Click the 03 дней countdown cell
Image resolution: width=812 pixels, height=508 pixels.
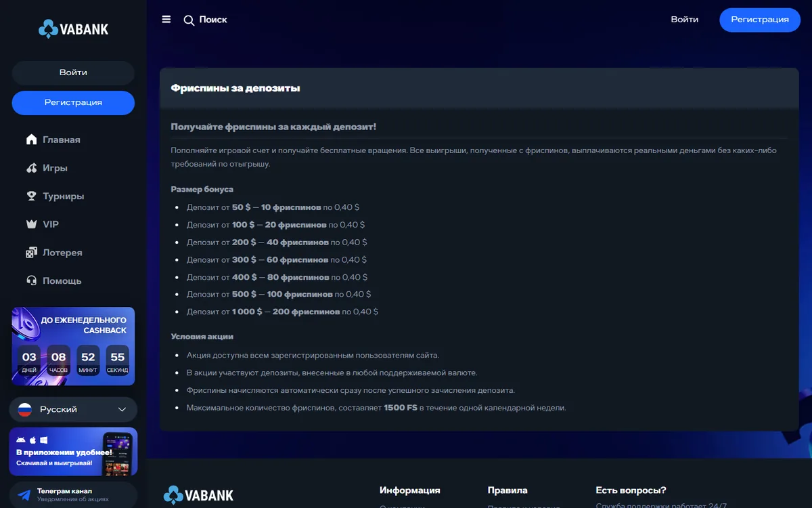[x=29, y=360]
